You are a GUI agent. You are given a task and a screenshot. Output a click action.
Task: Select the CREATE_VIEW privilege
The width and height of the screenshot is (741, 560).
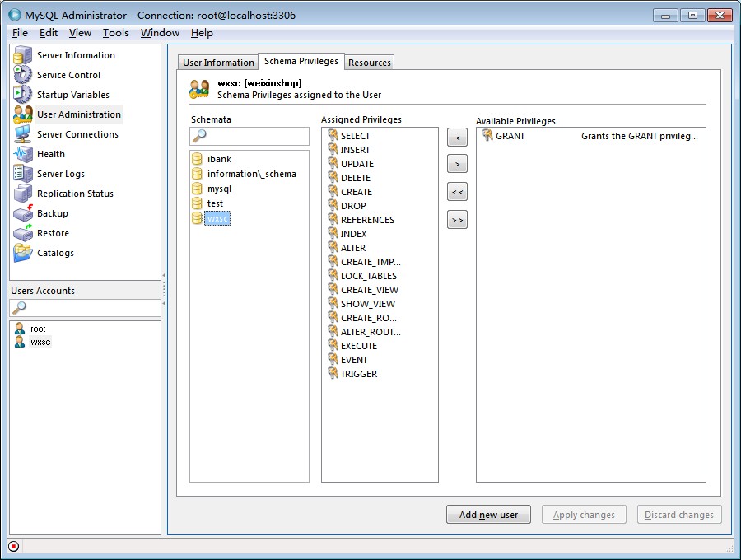[370, 290]
